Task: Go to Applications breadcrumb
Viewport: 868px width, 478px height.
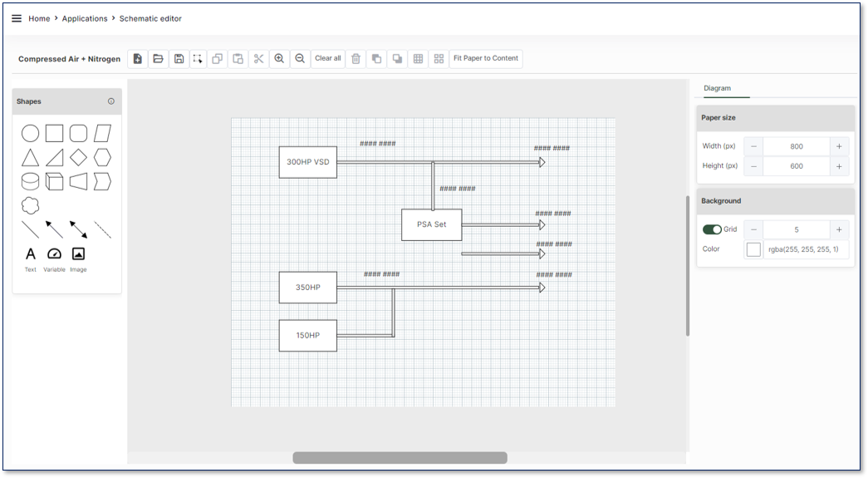Action: click(x=85, y=18)
